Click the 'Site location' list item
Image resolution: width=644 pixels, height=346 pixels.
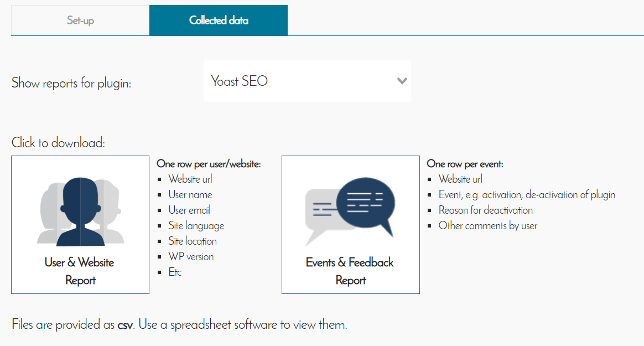(x=193, y=241)
